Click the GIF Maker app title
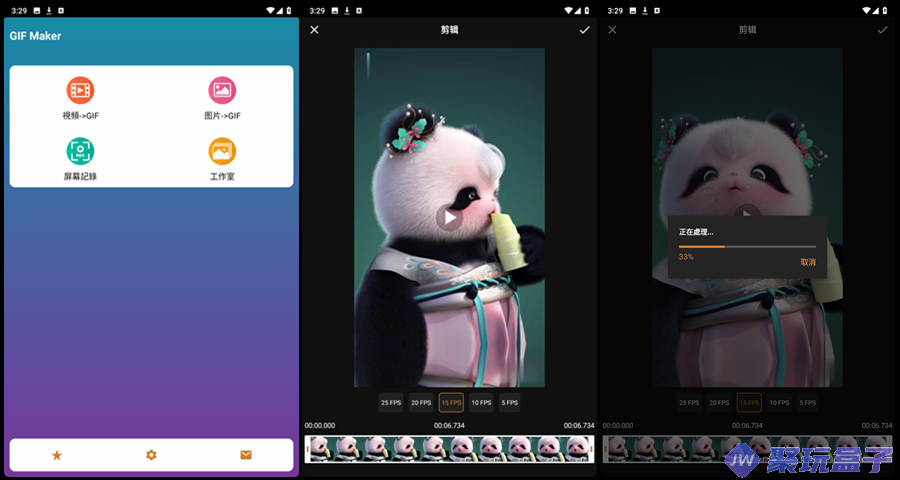Screen dimensions: 900x480 click(36, 36)
